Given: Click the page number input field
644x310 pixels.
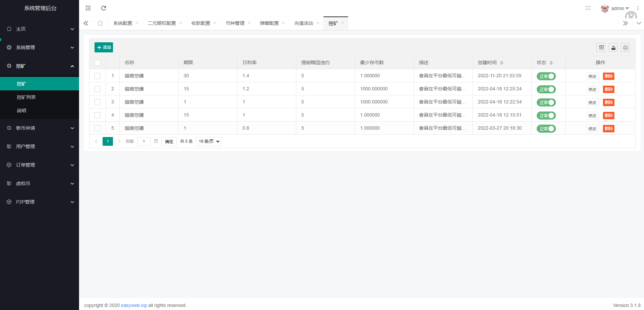Looking at the screenshot, I should (x=144, y=141).
